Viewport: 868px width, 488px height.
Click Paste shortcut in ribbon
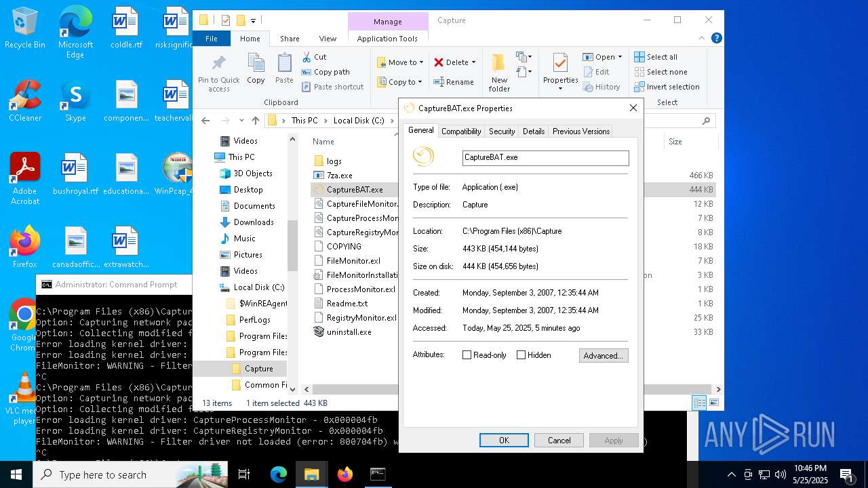(333, 87)
